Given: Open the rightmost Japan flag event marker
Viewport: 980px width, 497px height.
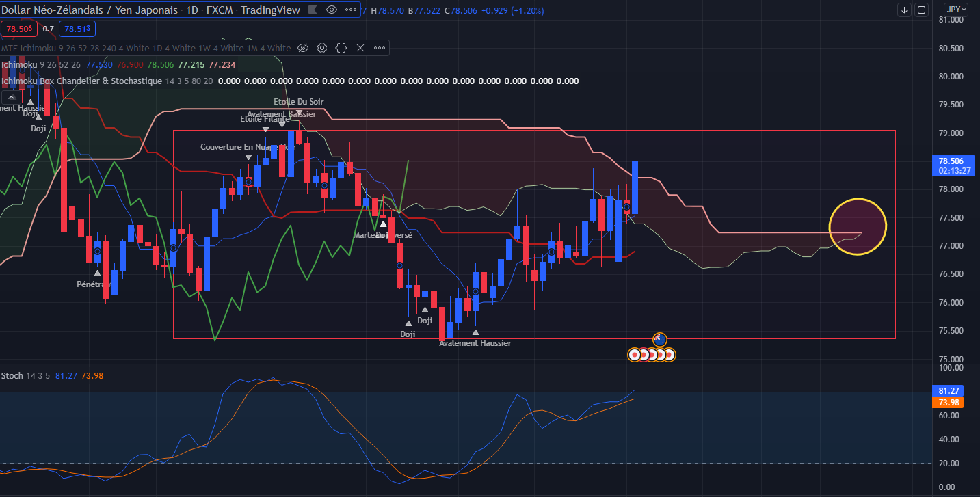Looking at the screenshot, I should click(x=670, y=354).
